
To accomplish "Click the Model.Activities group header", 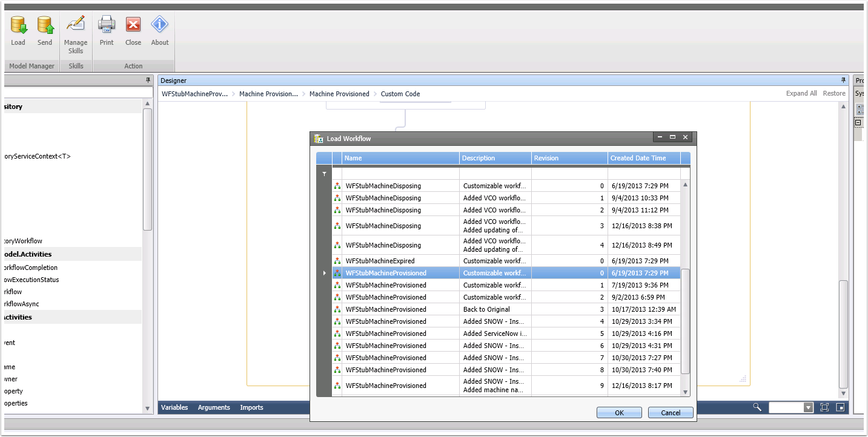I will (x=72, y=254).
